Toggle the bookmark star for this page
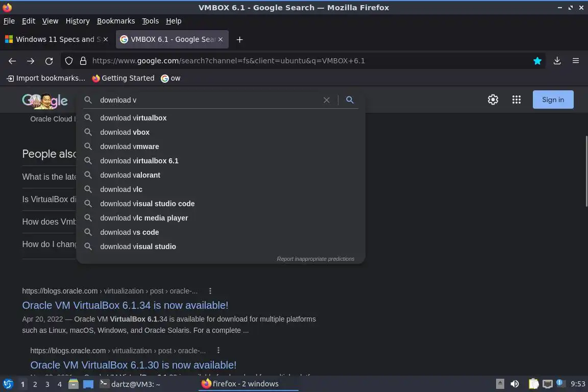The height and width of the screenshot is (392, 588). pos(537,61)
